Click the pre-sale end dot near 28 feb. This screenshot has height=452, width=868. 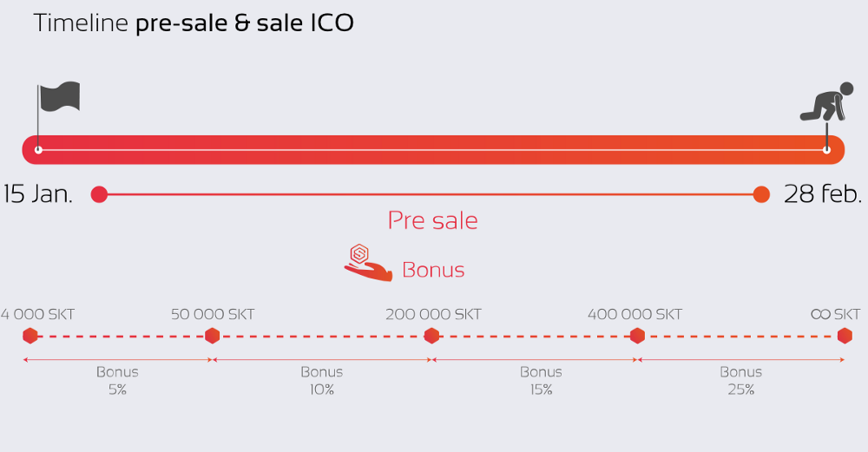[x=762, y=194]
